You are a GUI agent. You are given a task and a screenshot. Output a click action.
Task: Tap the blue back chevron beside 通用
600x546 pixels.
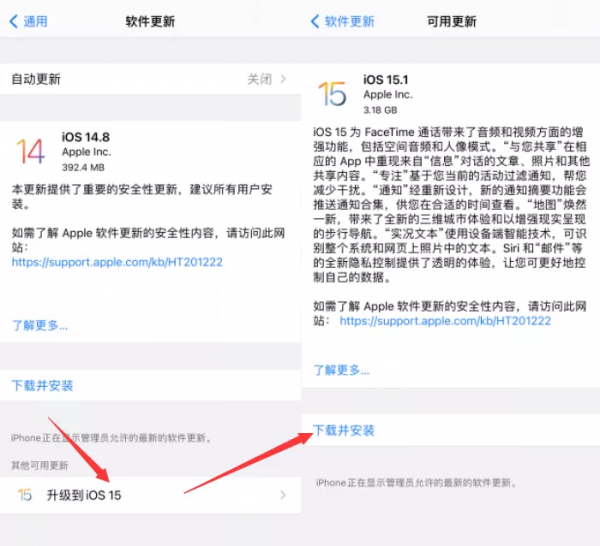click(x=13, y=21)
